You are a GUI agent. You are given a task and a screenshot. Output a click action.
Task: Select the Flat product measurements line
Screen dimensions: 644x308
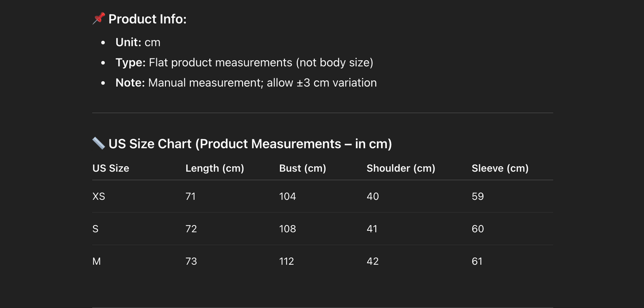(244, 62)
